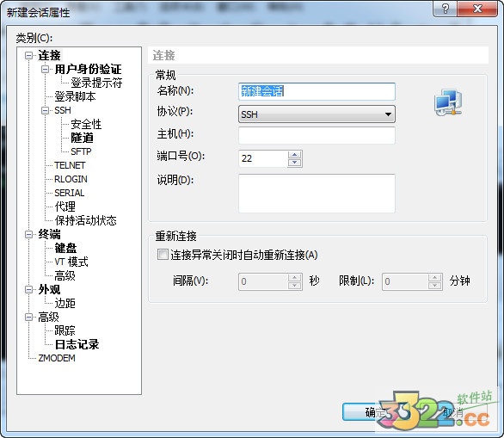Screen dimensions: 504x438
Task: Select RLOGIN tree item
Action: click(x=71, y=179)
